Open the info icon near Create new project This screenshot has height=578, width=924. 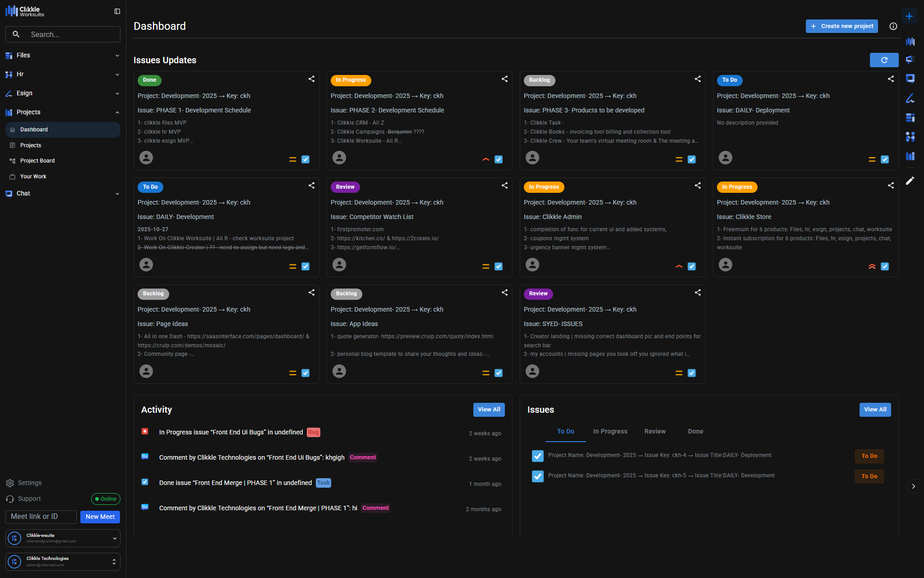point(893,26)
